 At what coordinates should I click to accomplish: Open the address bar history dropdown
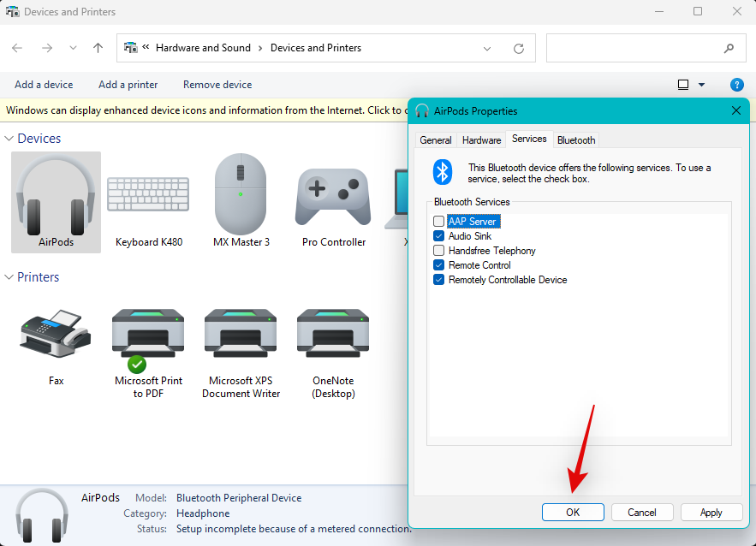[x=487, y=48]
